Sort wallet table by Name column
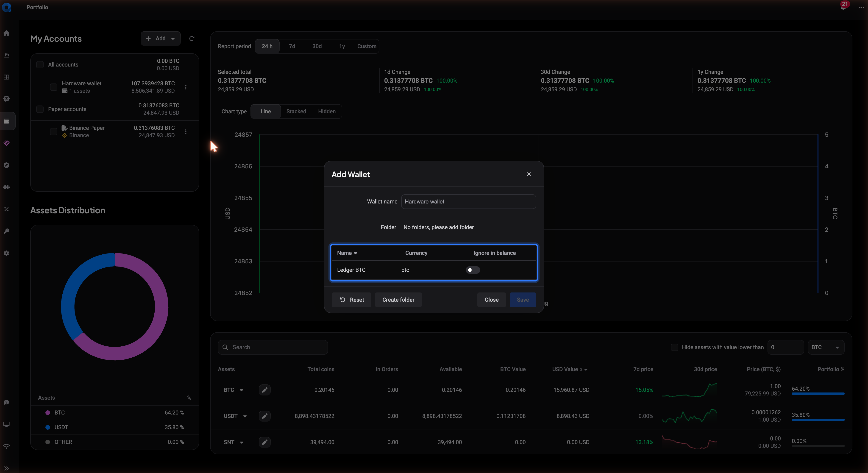Image resolution: width=868 pixels, height=473 pixels. pos(347,253)
